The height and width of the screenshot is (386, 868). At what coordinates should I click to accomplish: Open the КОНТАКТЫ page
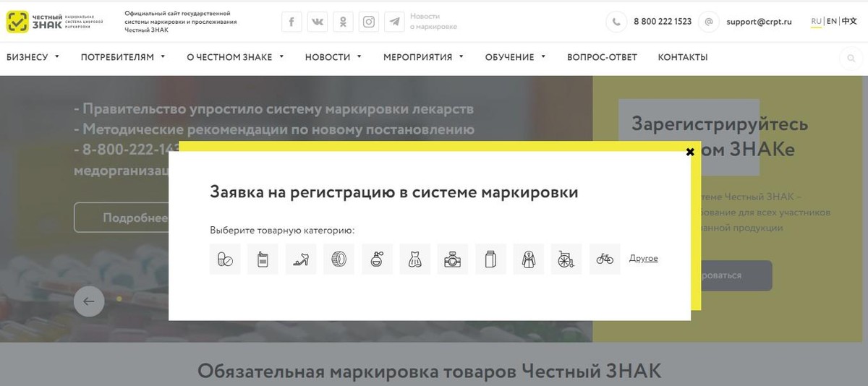coord(683,57)
